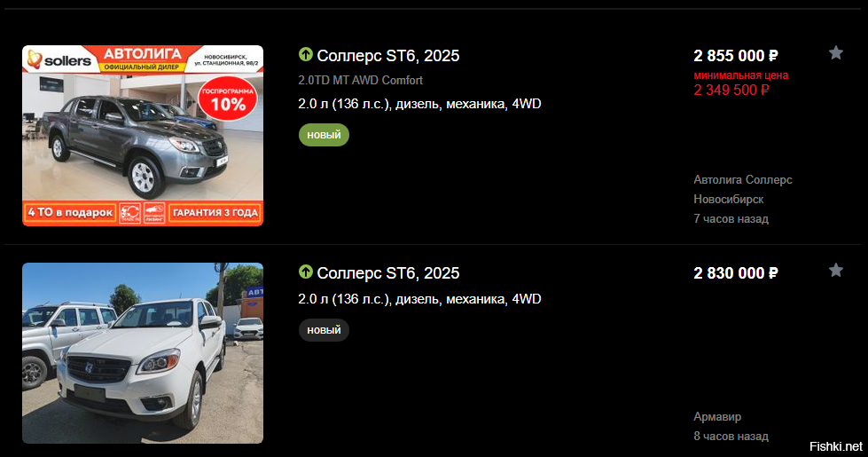Open white Sollers pickup photo thumbnail
The height and width of the screenshot is (457, 868).
click(143, 353)
